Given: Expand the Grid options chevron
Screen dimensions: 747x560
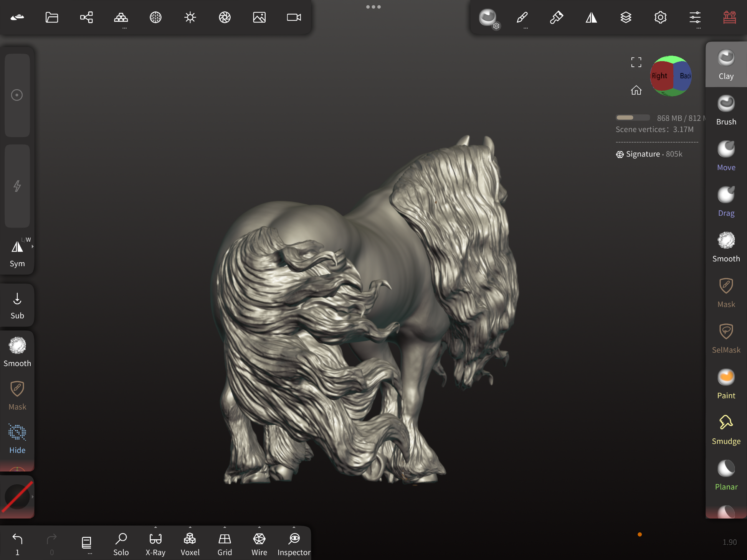Looking at the screenshot, I should pos(225,527).
